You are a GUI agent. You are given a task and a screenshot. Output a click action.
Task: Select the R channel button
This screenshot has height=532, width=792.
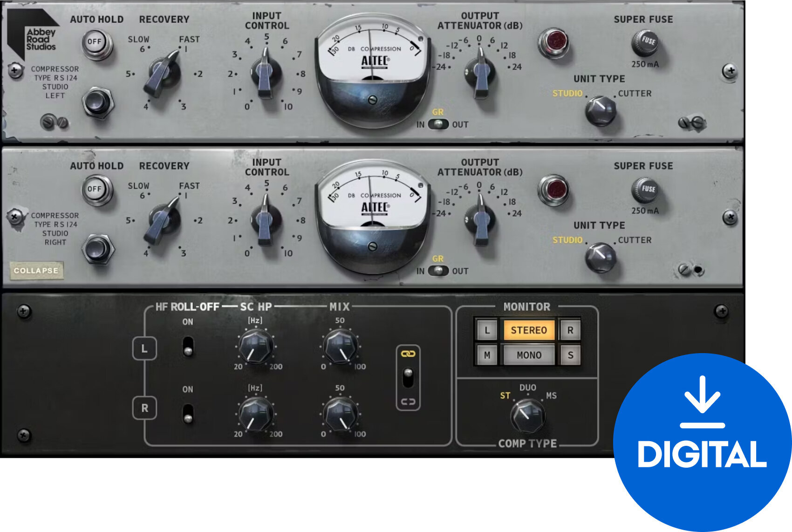144,408
